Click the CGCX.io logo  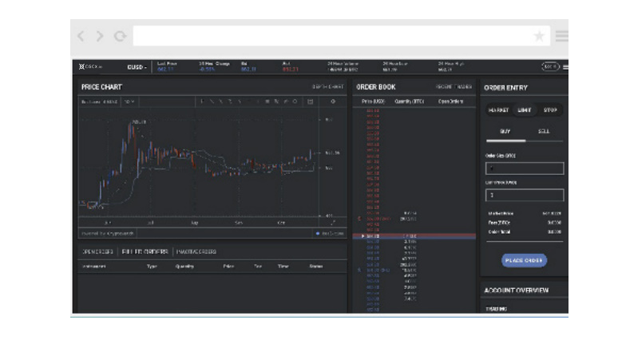click(x=90, y=66)
